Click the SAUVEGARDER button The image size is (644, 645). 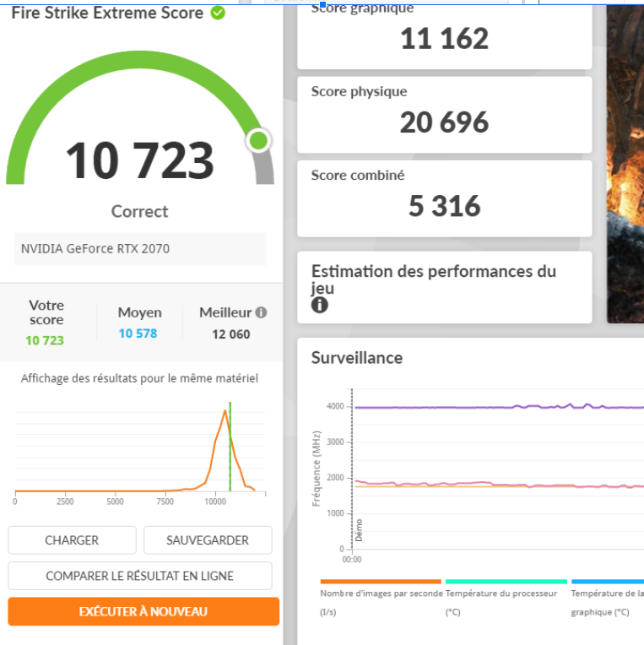tap(208, 539)
